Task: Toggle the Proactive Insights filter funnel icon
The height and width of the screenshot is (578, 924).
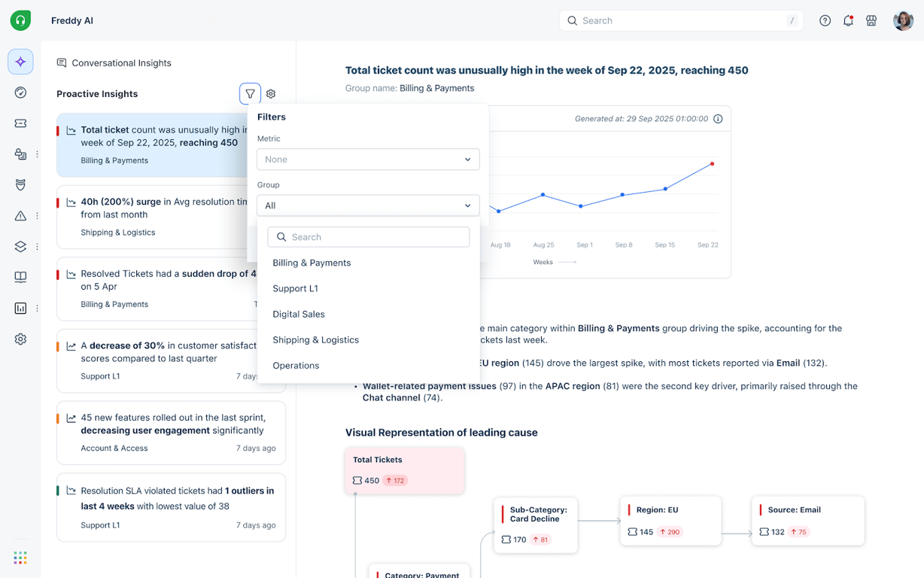Action: pyautogui.click(x=250, y=94)
